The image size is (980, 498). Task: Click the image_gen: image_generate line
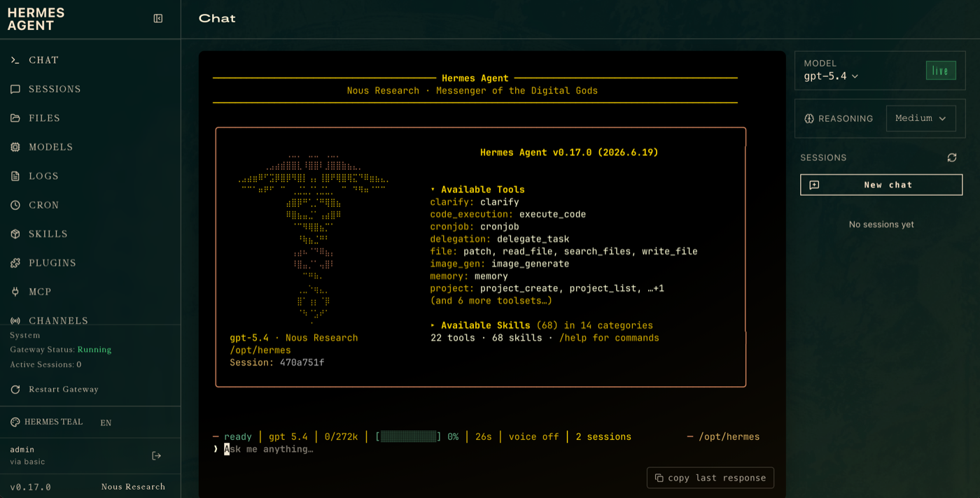click(500, 264)
